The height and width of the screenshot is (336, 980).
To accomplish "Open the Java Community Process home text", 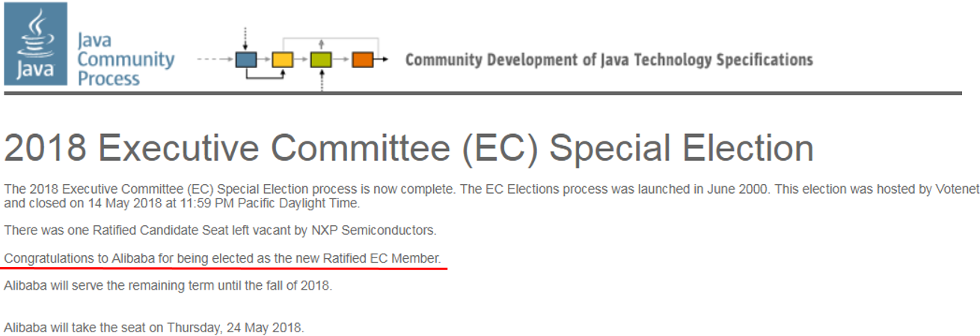I will pyautogui.click(x=126, y=59).
